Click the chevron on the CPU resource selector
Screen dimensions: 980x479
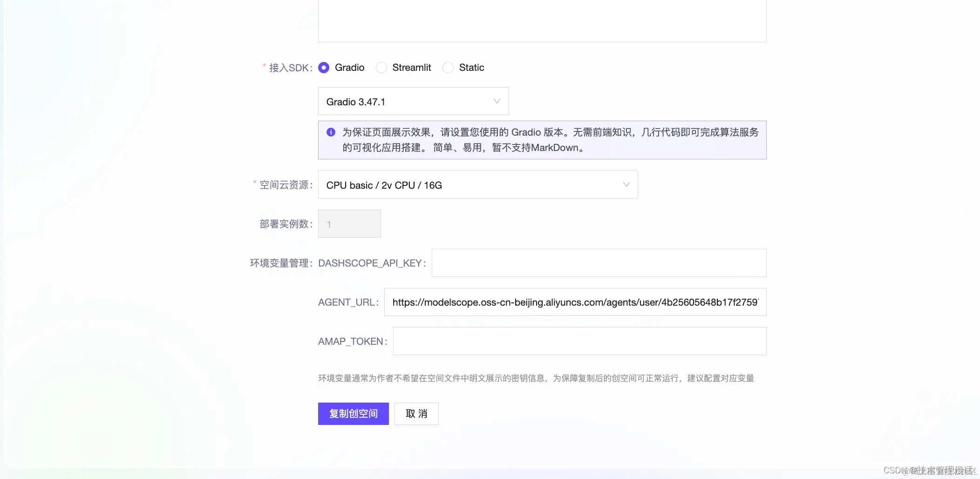pyautogui.click(x=626, y=185)
